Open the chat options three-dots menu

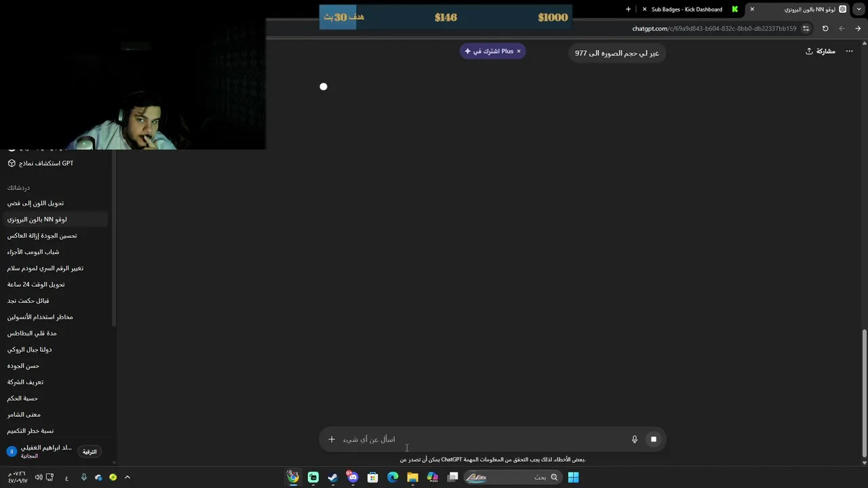pos(849,52)
